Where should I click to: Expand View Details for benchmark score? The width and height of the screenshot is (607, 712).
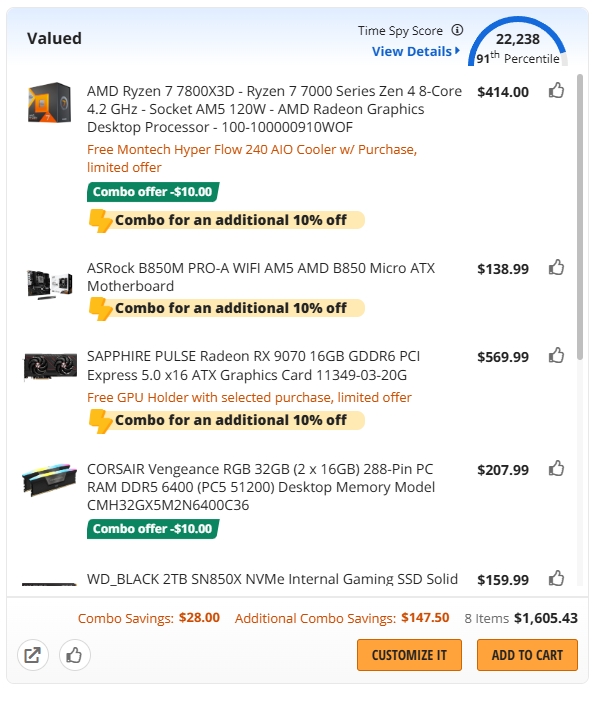click(415, 51)
